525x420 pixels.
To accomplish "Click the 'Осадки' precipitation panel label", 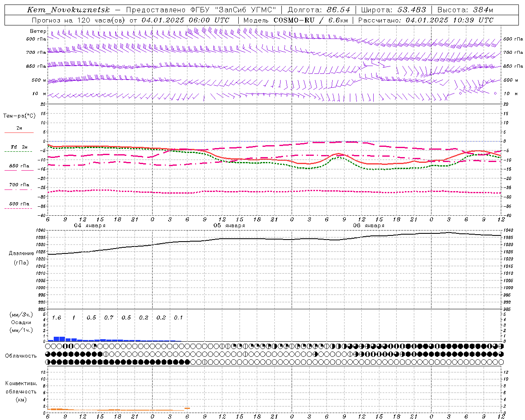I will 21,322.
